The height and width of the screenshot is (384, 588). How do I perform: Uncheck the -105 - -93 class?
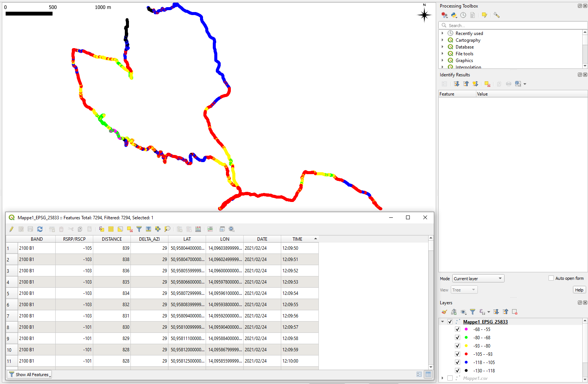pyautogui.click(x=458, y=354)
